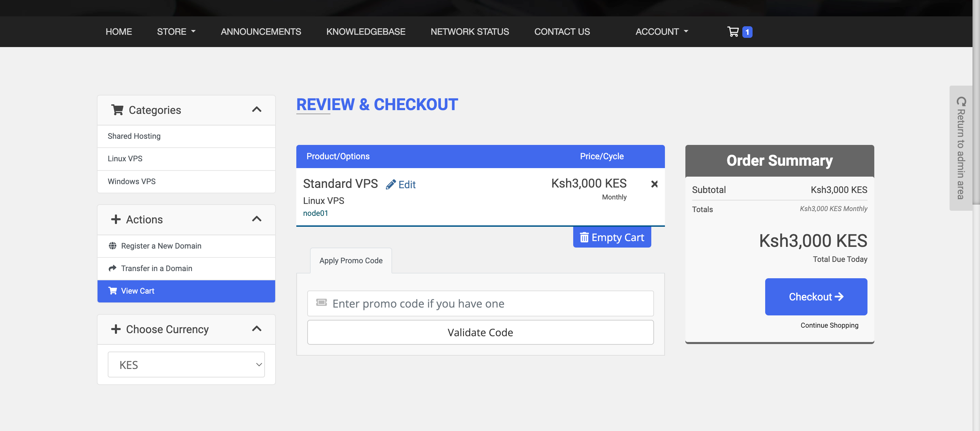The image size is (980, 431).
Task: Expand the Account menu
Action: tap(662, 32)
